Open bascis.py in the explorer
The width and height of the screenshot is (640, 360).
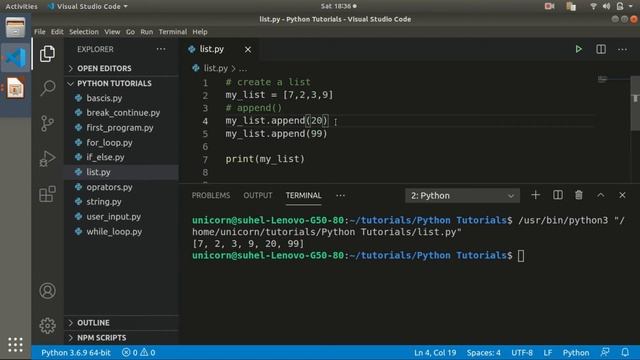point(122,98)
